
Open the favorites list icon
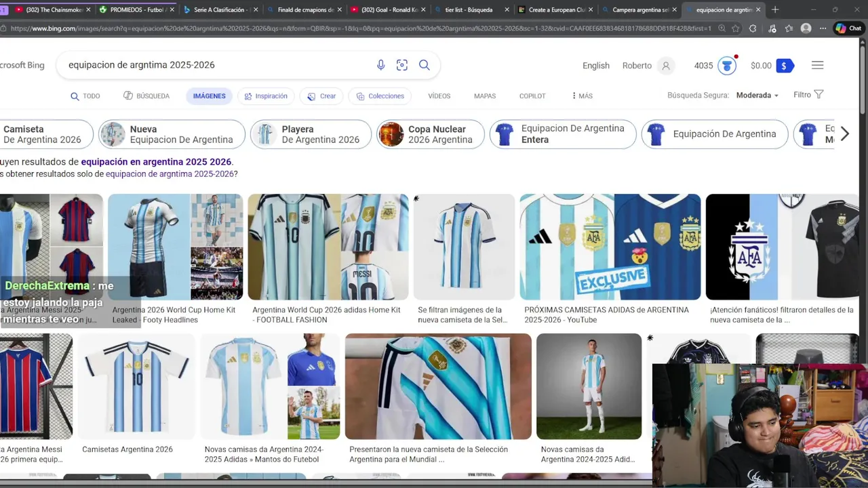pyautogui.click(x=789, y=28)
